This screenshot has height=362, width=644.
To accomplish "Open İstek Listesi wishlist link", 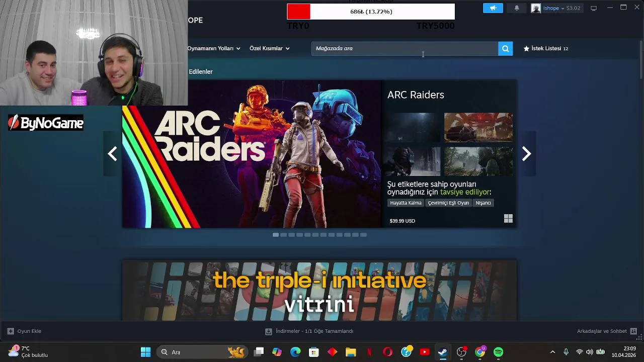I will (546, 48).
